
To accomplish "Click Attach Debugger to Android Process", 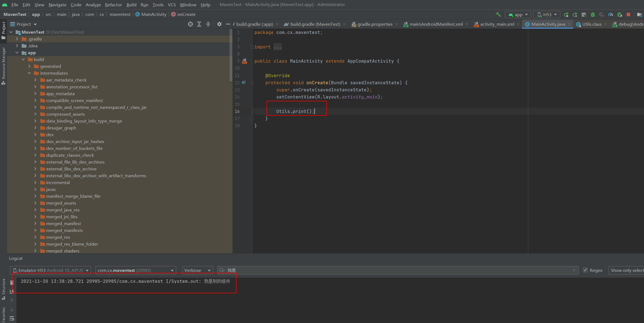I will [x=619, y=14].
